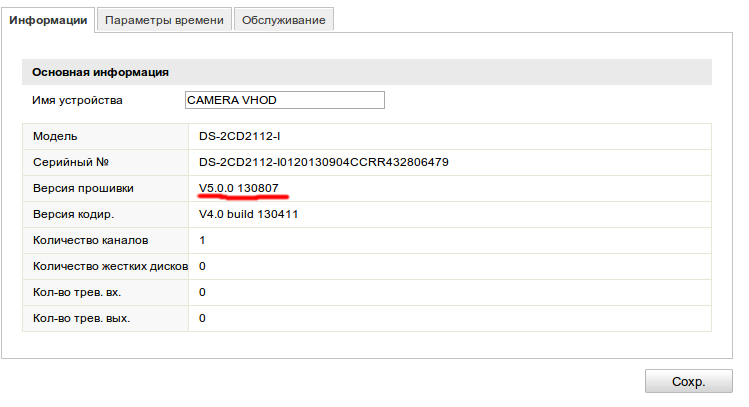Click the Имя устройства label
Viewport: 749px width, 407px height.
(x=77, y=100)
